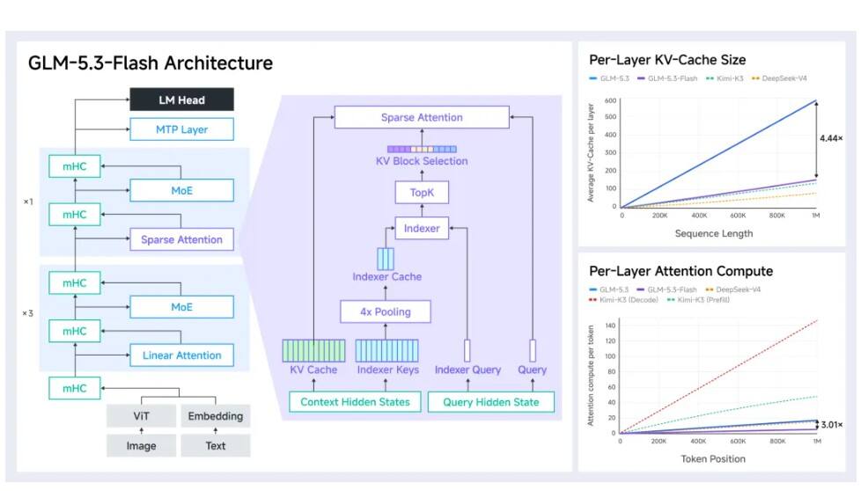This screenshot has width=868, height=491.
Task: Click the Attention compute per token axis label
Action: click(x=591, y=376)
